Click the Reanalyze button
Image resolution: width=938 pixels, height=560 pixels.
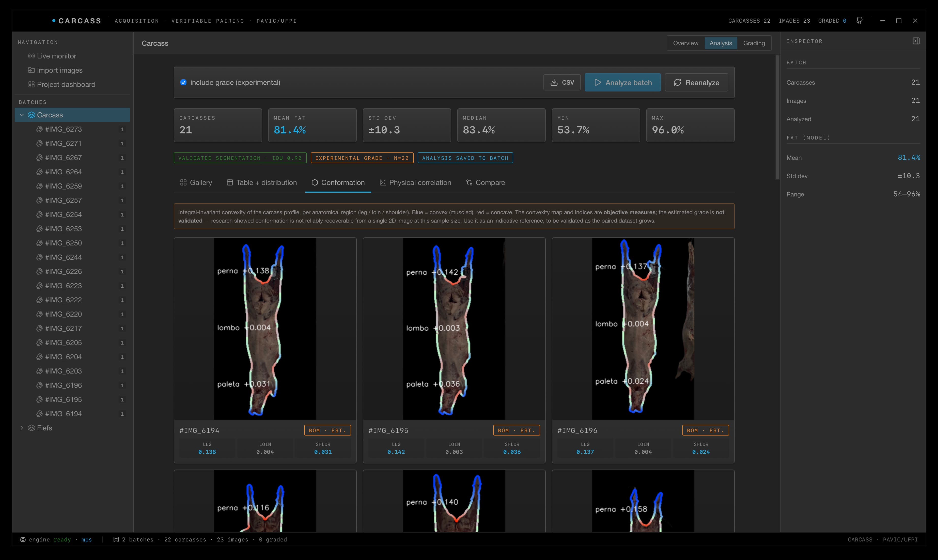[696, 82]
